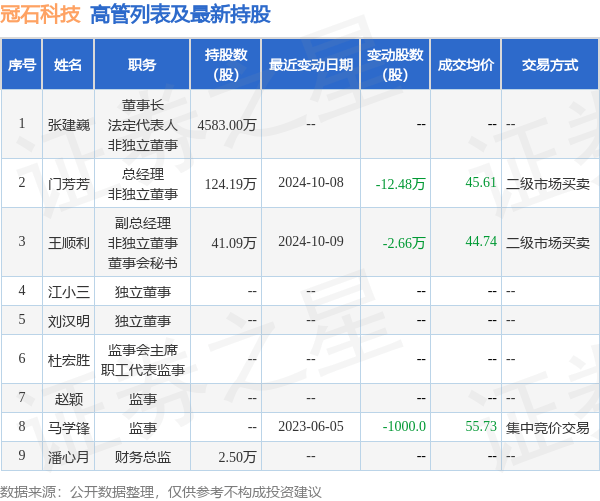This screenshot has width=600, height=501.
Task: Click the holding value 4583.00万
Action: point(227,125)
